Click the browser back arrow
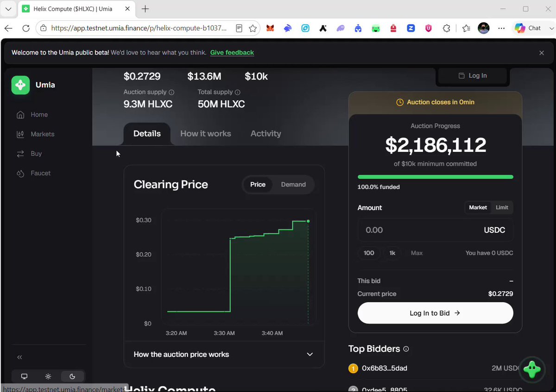 pyautogui.click(x=8, y=28)
